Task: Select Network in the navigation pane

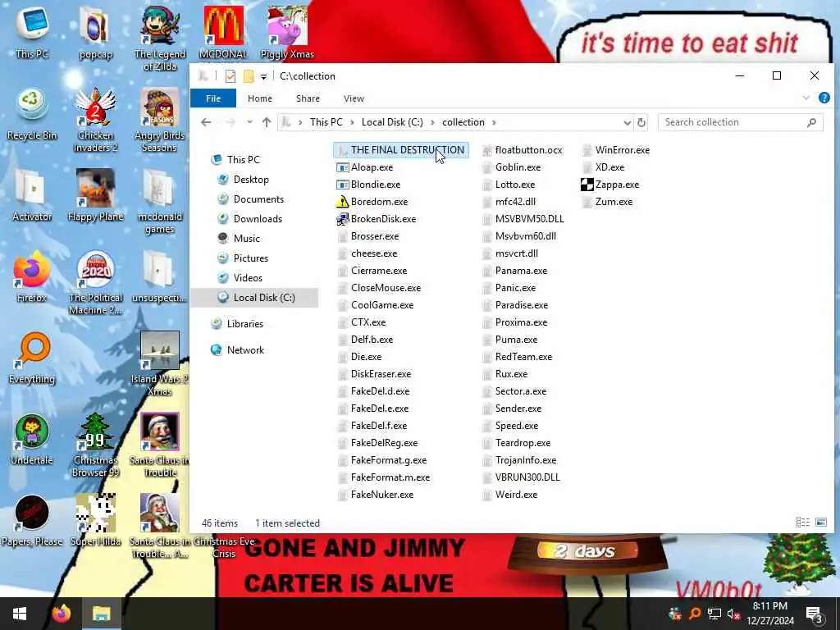Action: pos(245,349)
